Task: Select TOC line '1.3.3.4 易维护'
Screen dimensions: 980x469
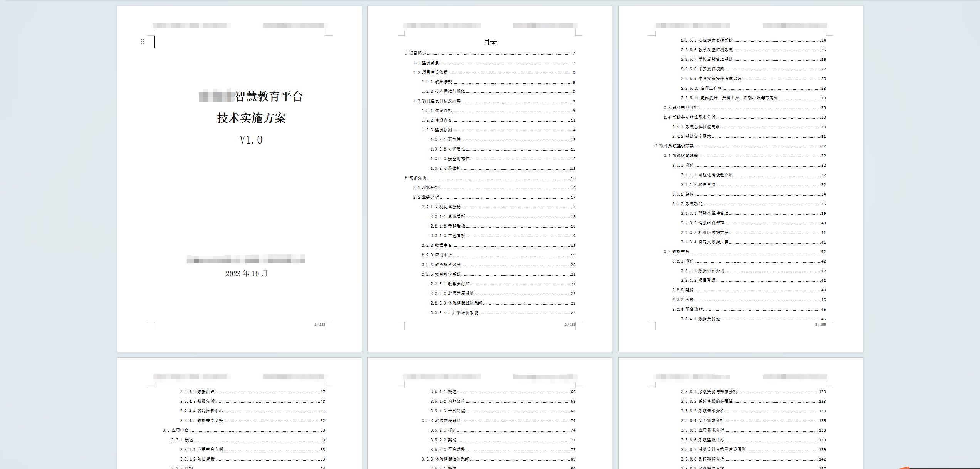Action: [503, 169]
